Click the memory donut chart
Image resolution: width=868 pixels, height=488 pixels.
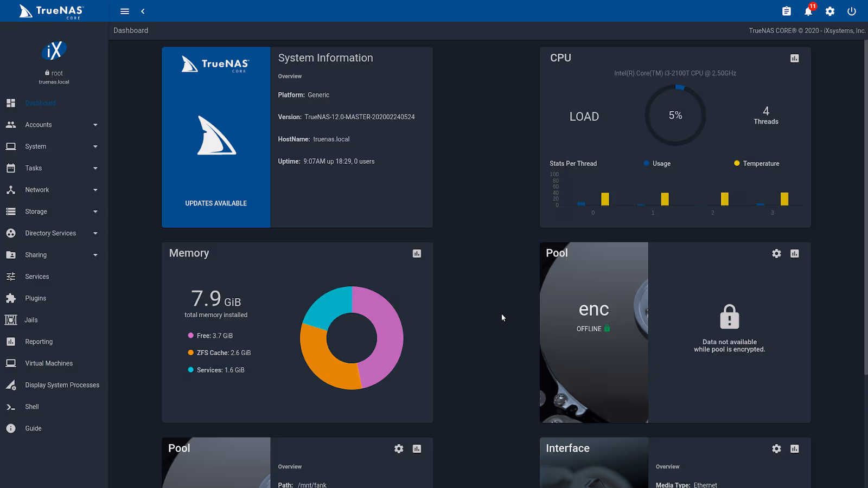[352, 338]
